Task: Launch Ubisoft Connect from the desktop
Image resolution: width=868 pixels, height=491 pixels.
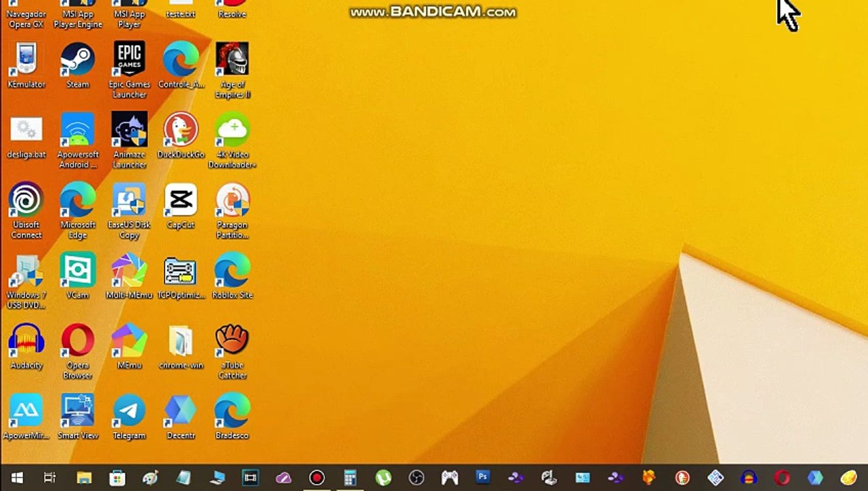Action: click(x=26, y=211)
